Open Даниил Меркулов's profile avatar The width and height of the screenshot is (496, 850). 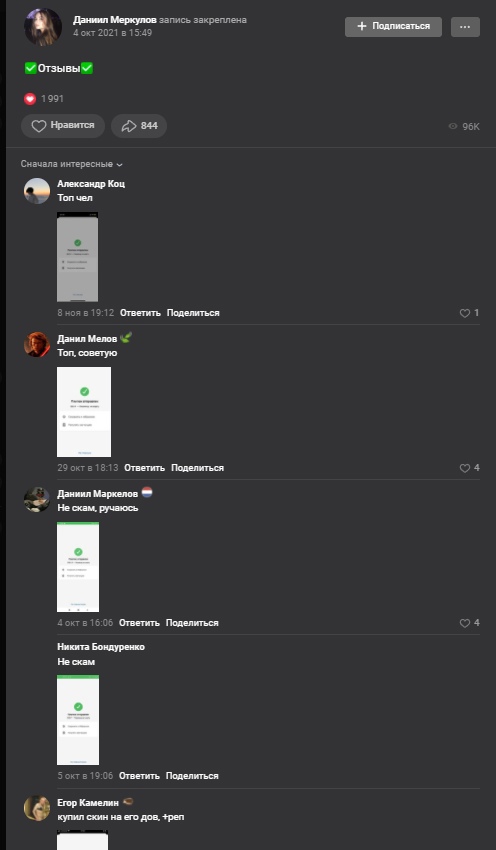pos(43,27)
